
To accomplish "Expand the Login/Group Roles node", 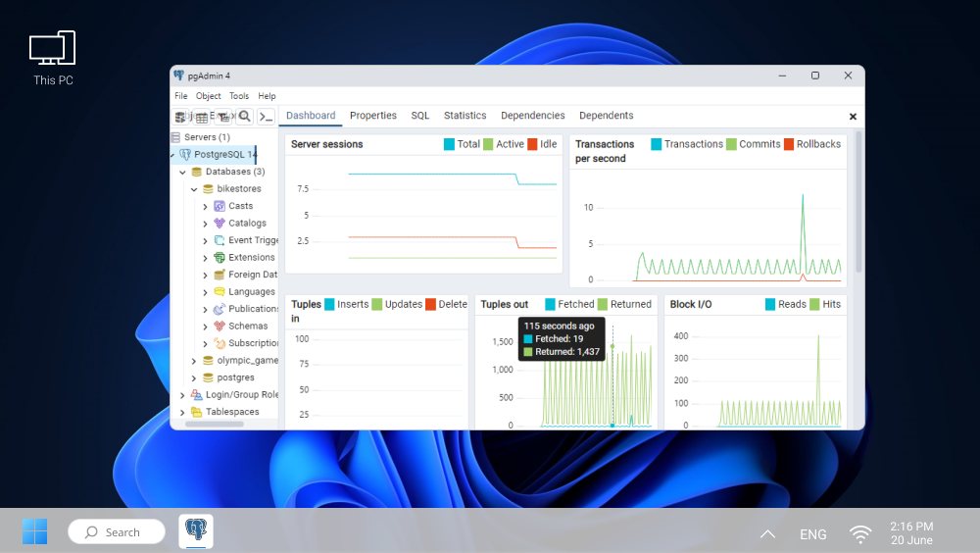I will click(x=182, y=395).
